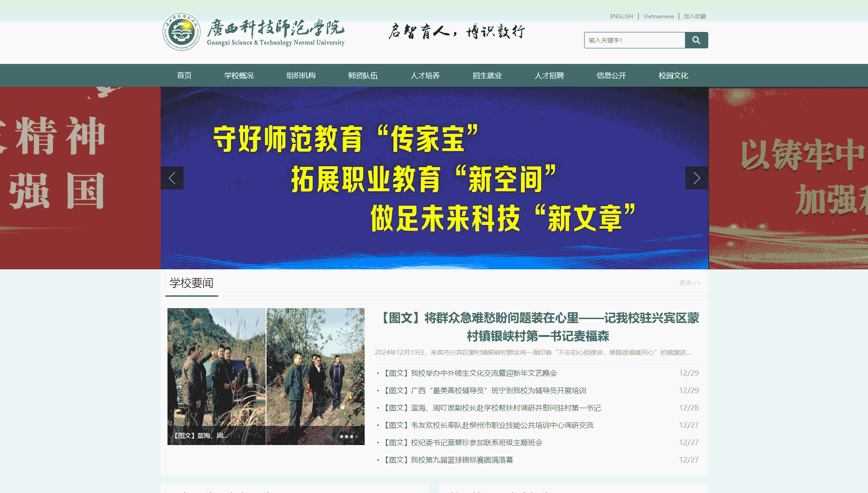This screenshot has width=868, height=493.
Task: Click the search magnifier button
Action: click(696, 40)
